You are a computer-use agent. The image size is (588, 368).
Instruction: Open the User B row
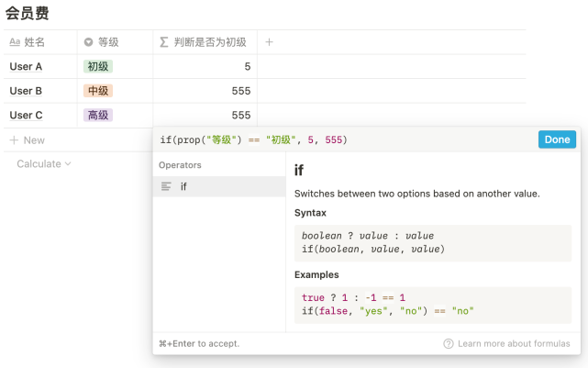[26, 91]
